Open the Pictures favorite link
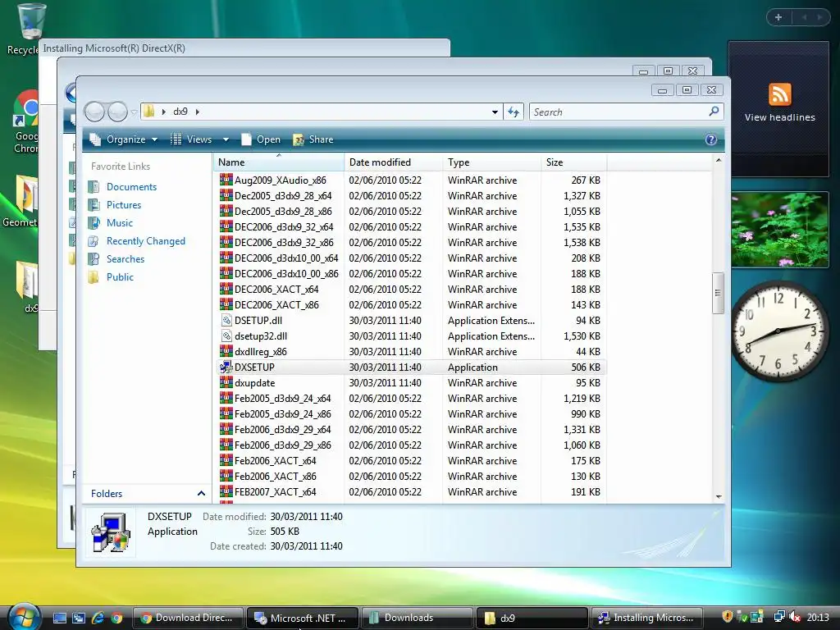Viewport: 840px width, 630px height. (x=124, y=204)
